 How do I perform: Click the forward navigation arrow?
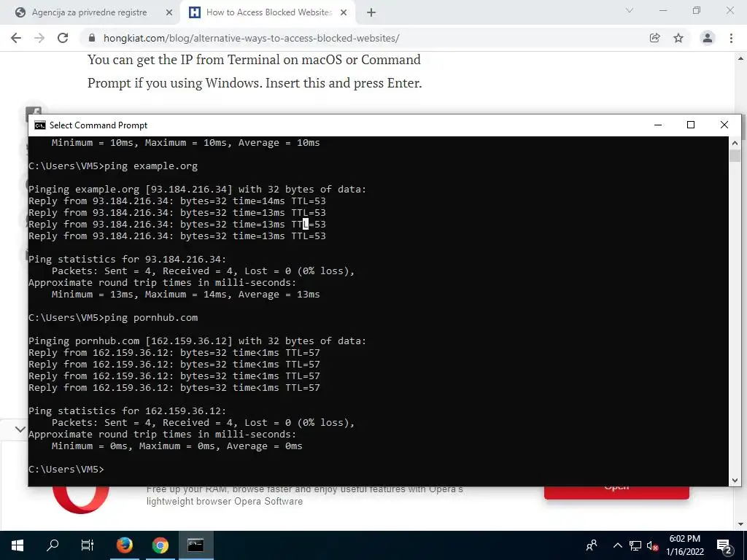(x=39, y=38)
